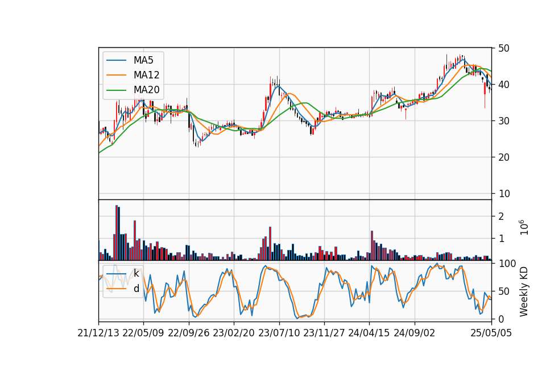Click the date label 23/02/20

234,333
